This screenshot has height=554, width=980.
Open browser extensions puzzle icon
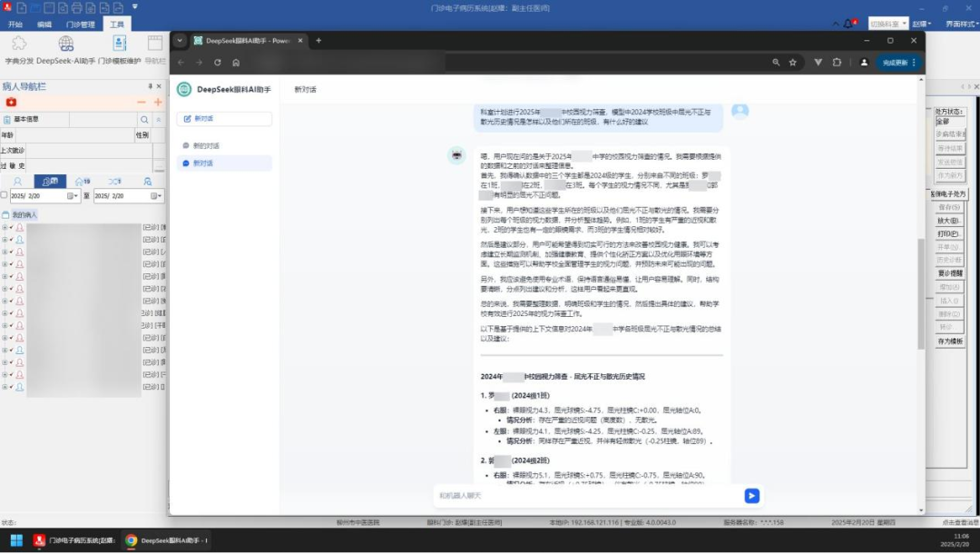837,63
